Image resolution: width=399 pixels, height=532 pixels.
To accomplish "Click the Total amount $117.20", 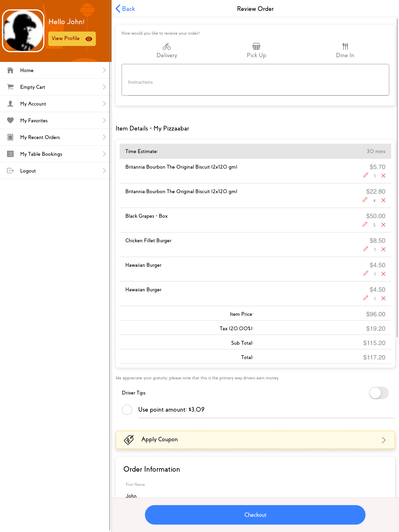I will tap(374, 357).
